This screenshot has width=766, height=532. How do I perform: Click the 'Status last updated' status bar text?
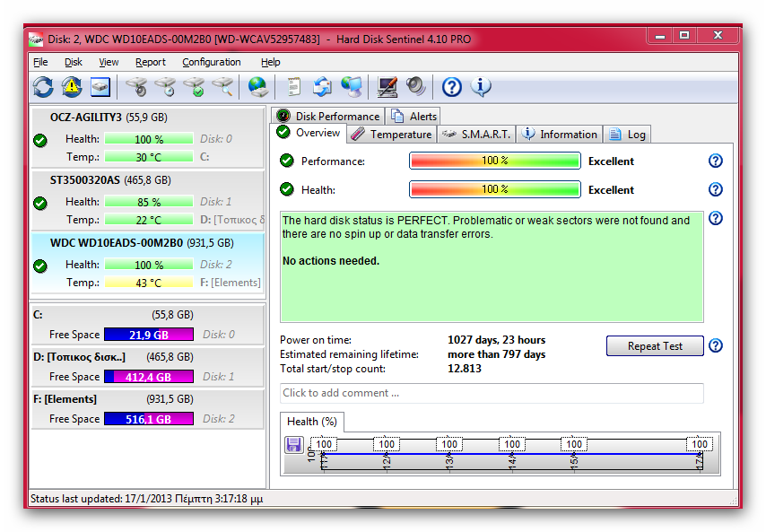tap(146, 499)
